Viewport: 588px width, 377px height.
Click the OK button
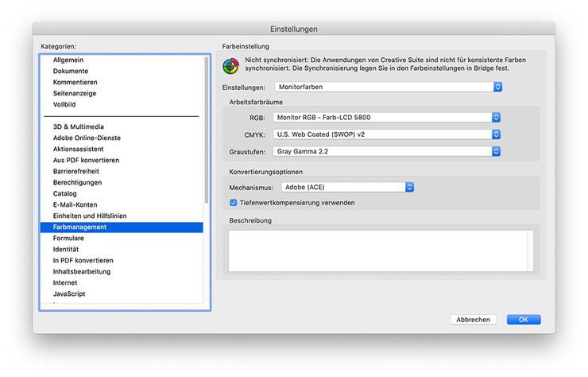pos(524,320)
